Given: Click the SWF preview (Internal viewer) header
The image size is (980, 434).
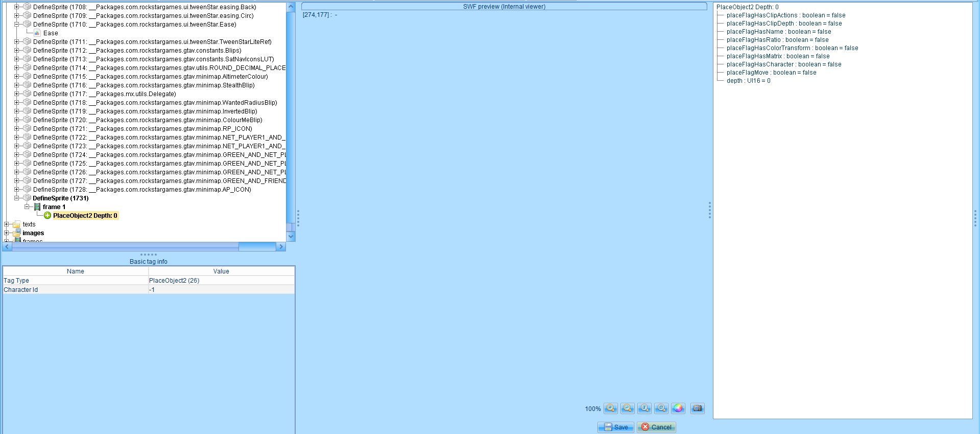Looking at the screenshot, I should coord(504,7).
